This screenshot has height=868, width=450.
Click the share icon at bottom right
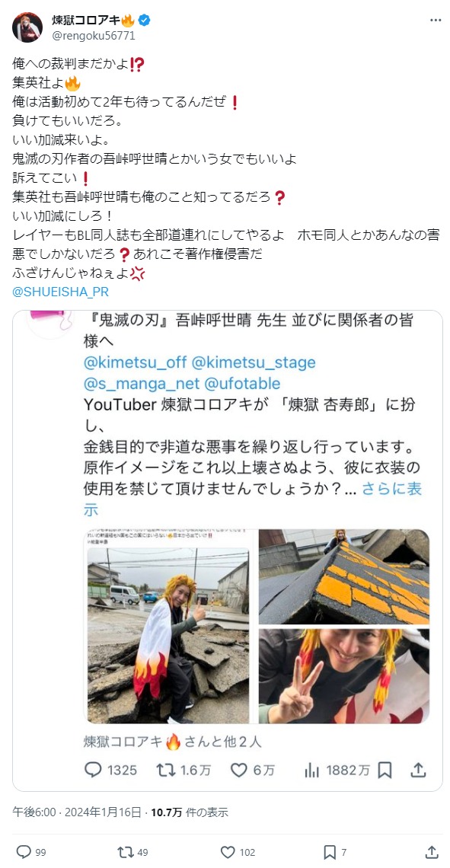point(432,851)
